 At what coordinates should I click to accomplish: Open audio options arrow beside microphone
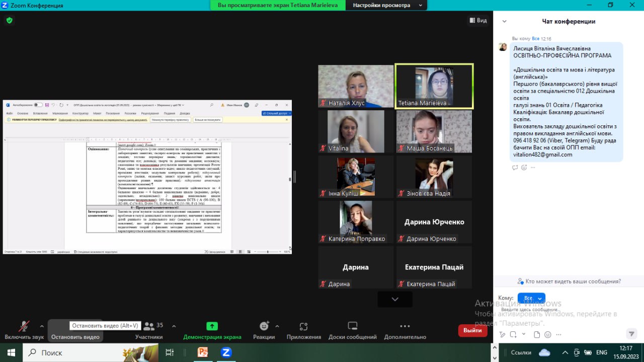coord(42,326)
